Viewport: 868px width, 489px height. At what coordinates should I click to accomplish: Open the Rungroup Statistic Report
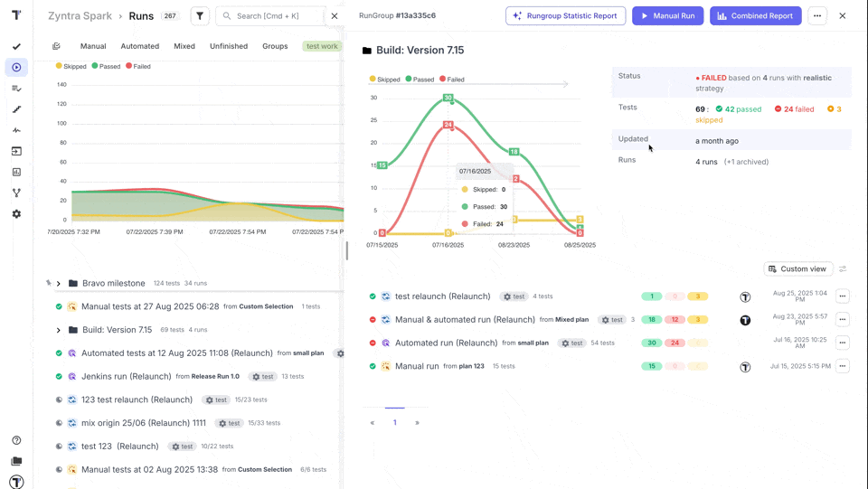(566, 16)
